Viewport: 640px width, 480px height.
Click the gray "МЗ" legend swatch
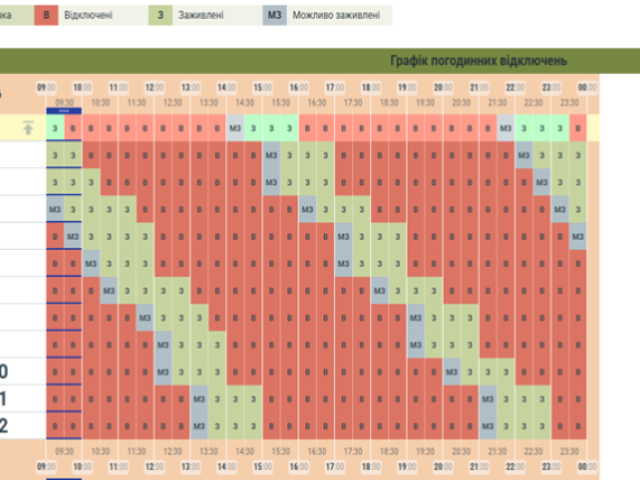275,17
